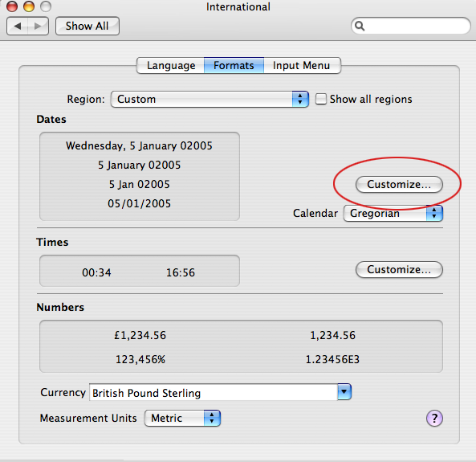Open the Calendar dropdown showing Gregorian
The height and width of the screenshot is (462, 476).
click(393, 214)
